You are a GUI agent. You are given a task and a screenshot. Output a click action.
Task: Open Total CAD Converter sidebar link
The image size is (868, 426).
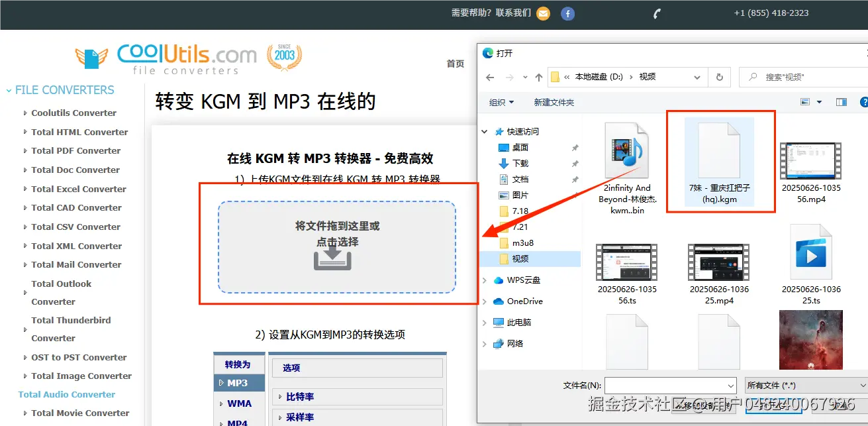pyautogui.click(x=77, y=208)
